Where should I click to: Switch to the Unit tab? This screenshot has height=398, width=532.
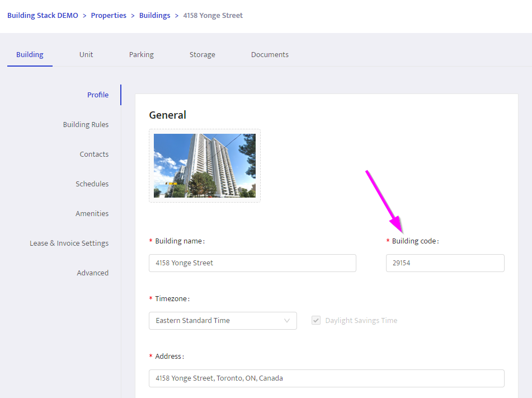86,55
